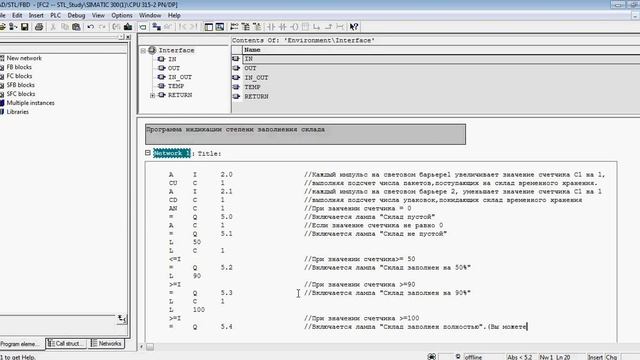Open the Options menu
Screen dimensions: 640x360
coord(122,16)
